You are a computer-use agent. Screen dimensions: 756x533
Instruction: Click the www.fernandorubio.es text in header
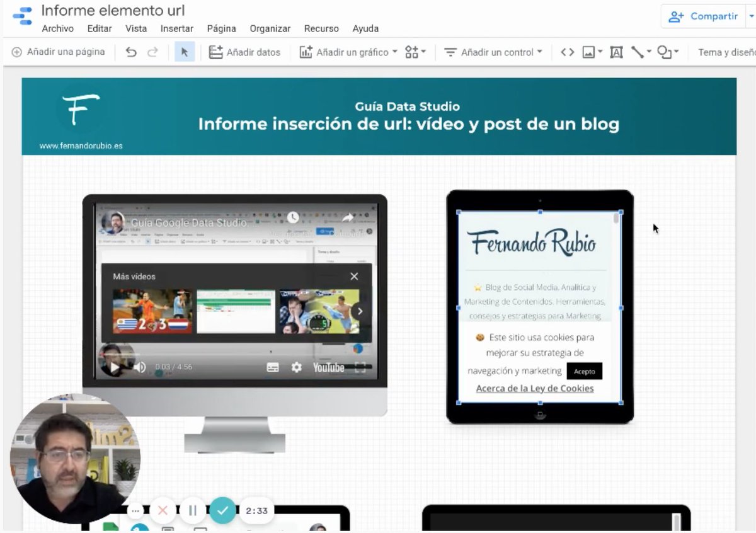coord(81,146)
